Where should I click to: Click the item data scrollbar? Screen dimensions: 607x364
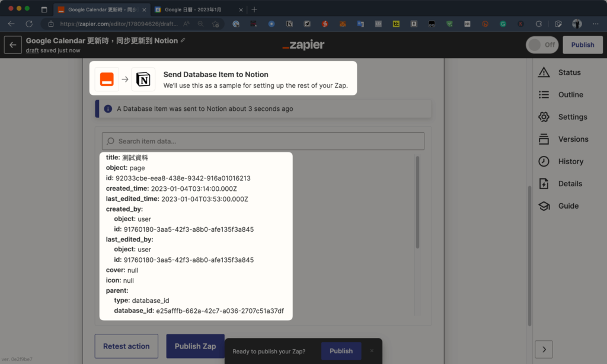click(417, 202)
